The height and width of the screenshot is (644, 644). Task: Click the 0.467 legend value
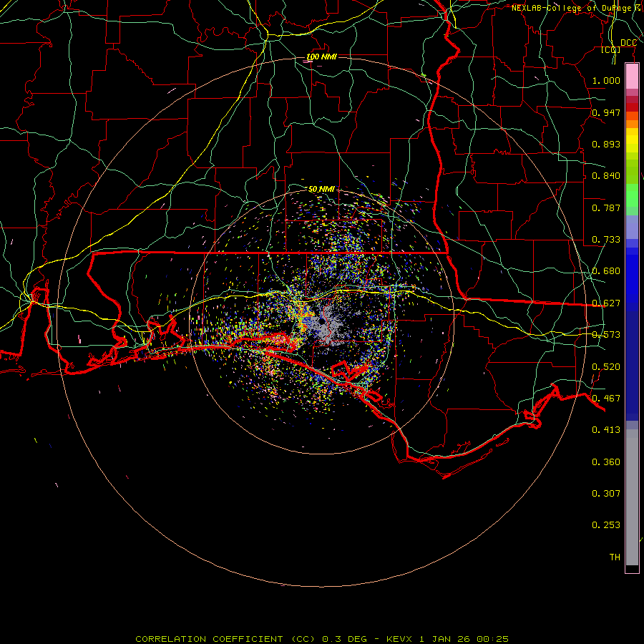[606, 399]
